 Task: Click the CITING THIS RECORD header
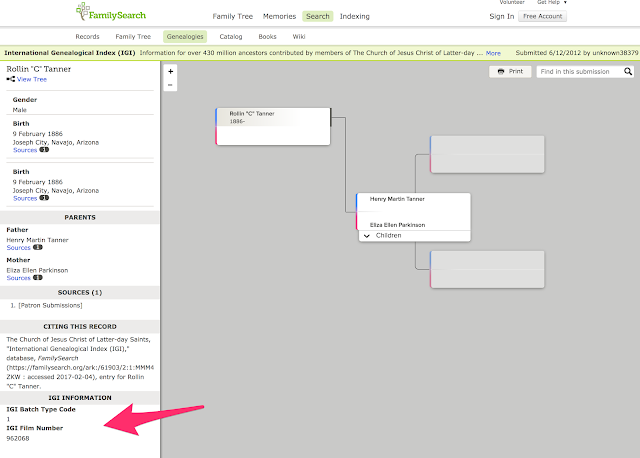click(80, 327)
